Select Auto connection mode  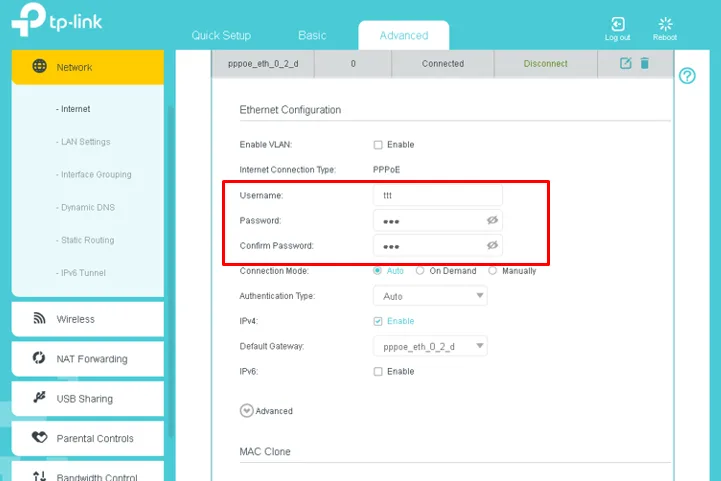click(x=377, y=271)
